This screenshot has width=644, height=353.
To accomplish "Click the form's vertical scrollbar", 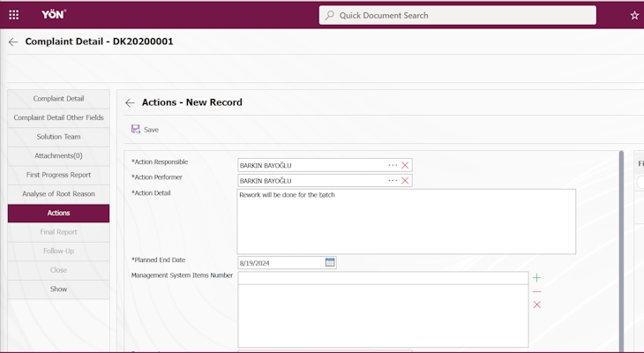I will 621,251.
